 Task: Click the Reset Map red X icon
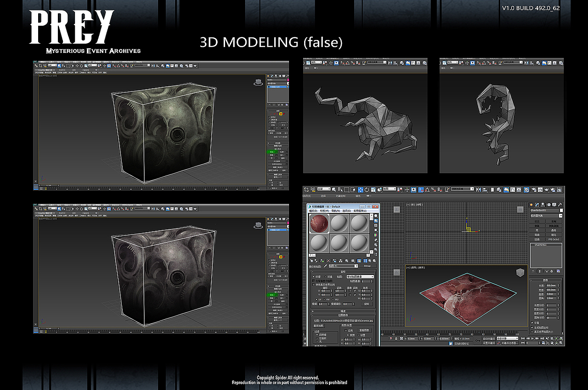coord(328,261)
